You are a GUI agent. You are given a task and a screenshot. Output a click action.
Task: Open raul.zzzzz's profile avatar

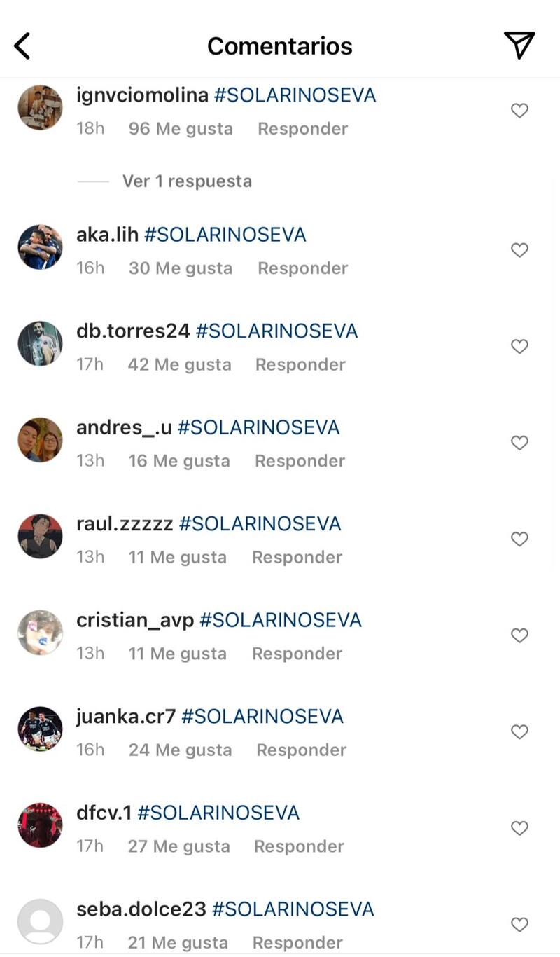40,536
